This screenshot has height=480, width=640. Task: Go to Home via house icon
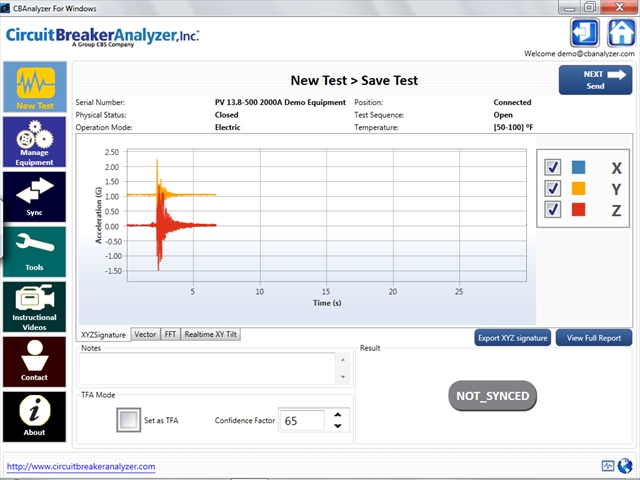click(x=621, y=33)
